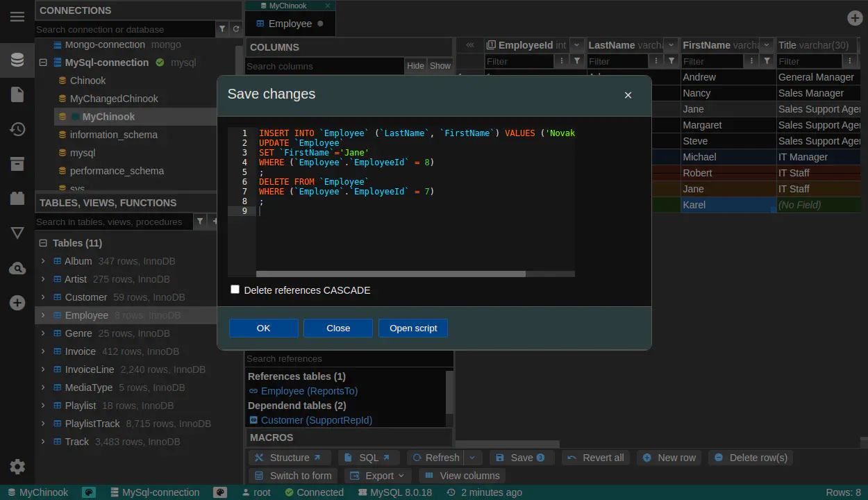The width and height of the screenshot is (868, 500).
Task: Enable Delete references CASCADE checkbox
Action: (235, 290)
